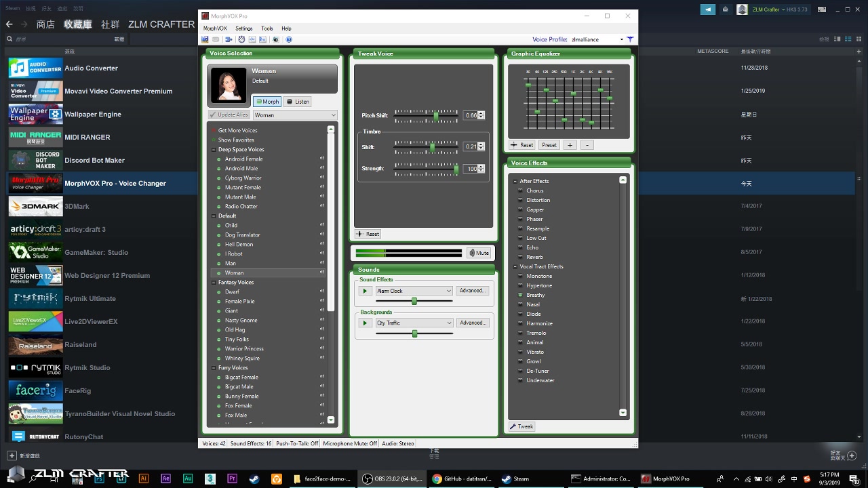Open the 社群 tab in Steam

pyautogui.click(x=111, y=24)
